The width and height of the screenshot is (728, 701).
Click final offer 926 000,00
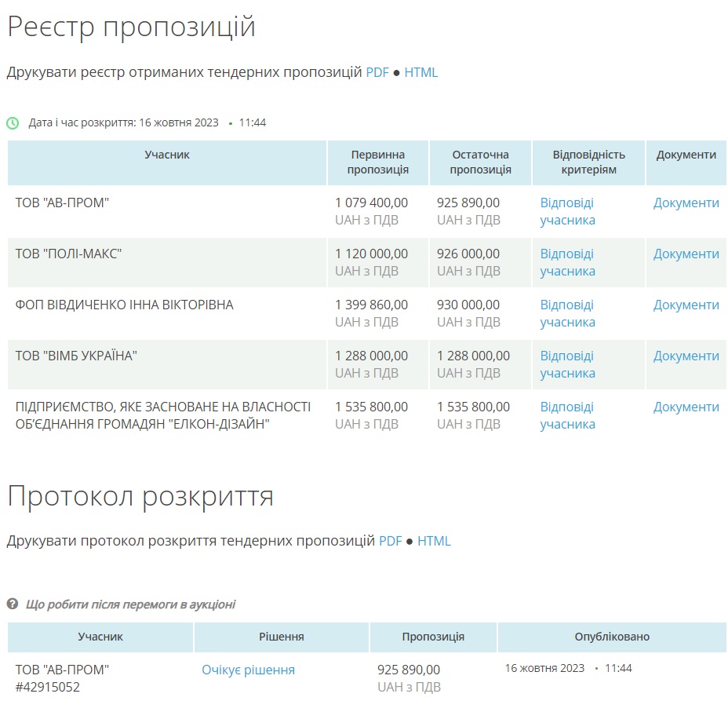(468, 254)
